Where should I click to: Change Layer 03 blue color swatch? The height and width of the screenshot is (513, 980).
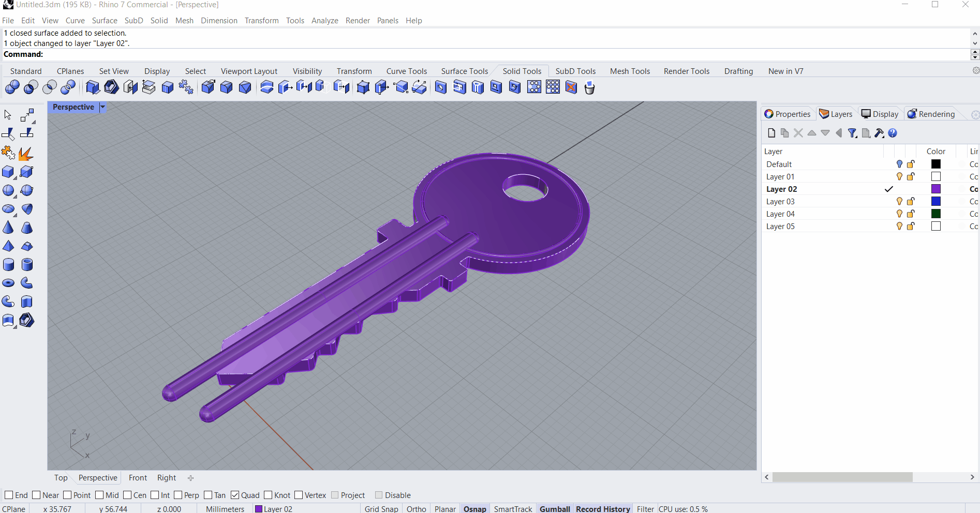(x=936, y=201)
